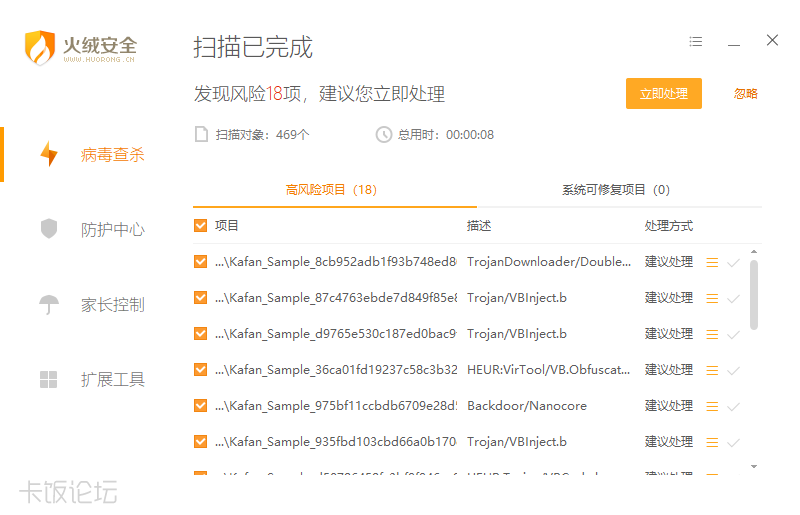Click 建议处理 for Kafan_Sample_935fbd row
Screen dimensions: 800x515
click(668, 441)
